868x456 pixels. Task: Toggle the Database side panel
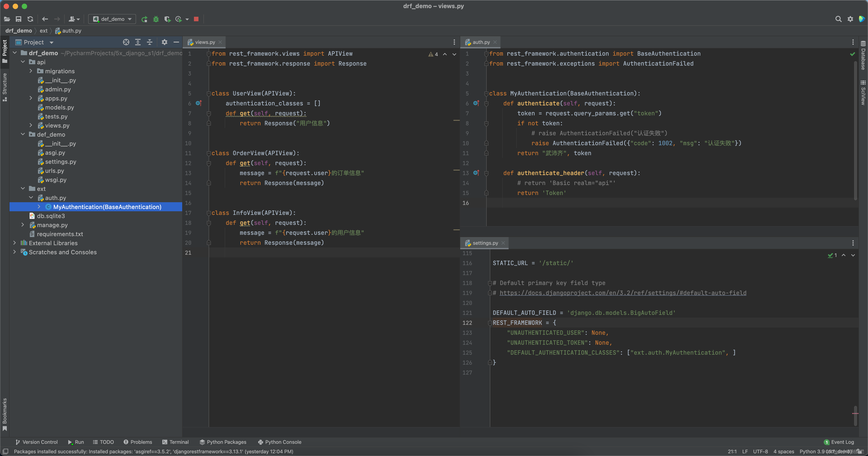(x=863, y=56)
